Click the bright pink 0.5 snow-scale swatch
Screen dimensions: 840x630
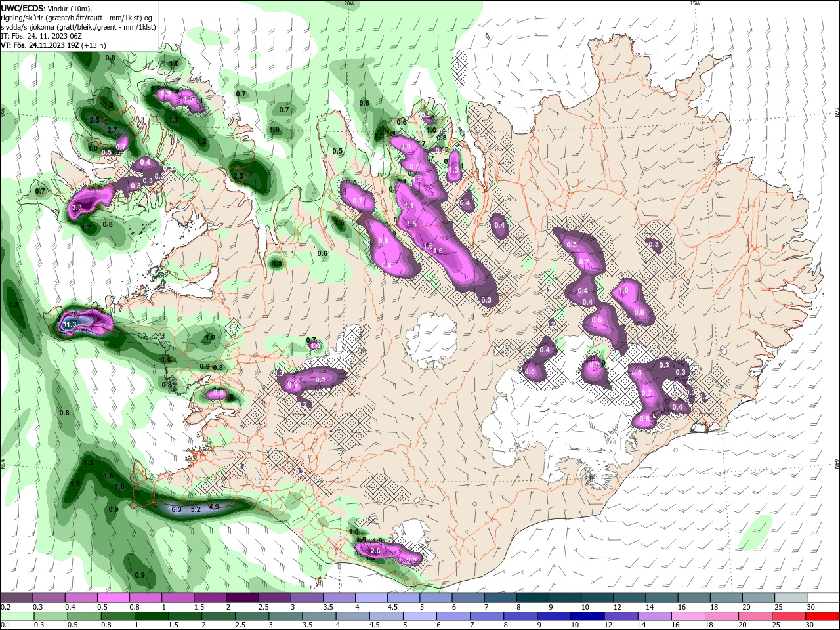coord(113,597)
